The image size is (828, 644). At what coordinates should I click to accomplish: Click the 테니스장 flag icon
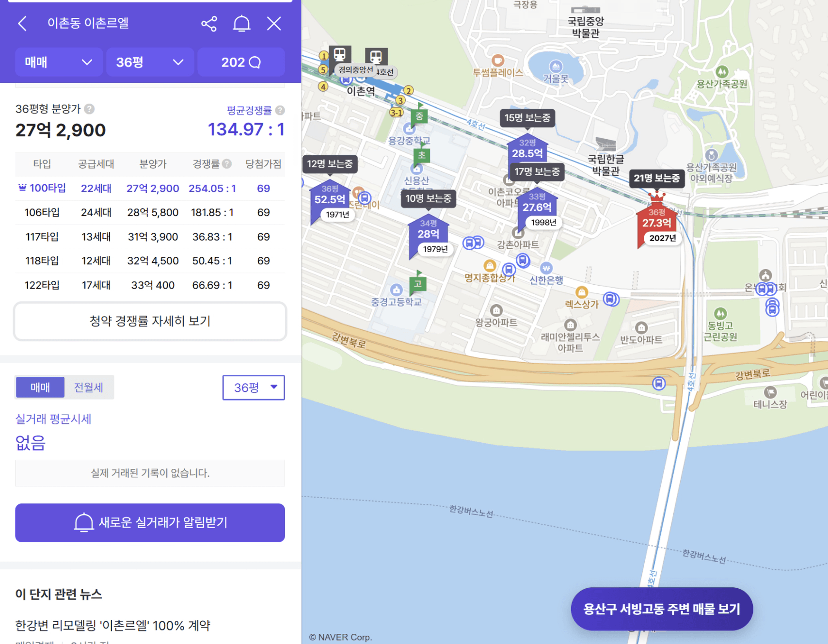[x=770, y=392]
